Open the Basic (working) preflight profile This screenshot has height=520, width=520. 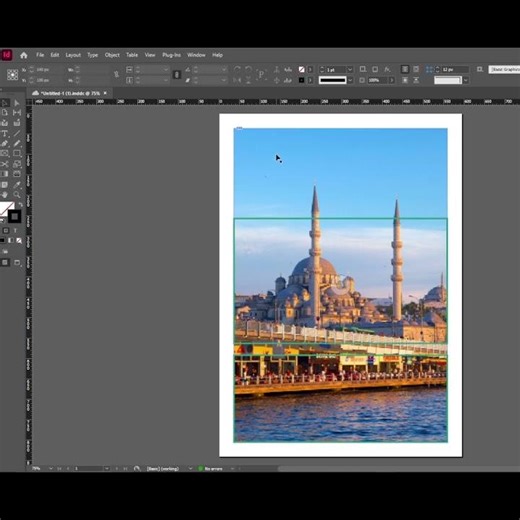(x=163, y=469)
